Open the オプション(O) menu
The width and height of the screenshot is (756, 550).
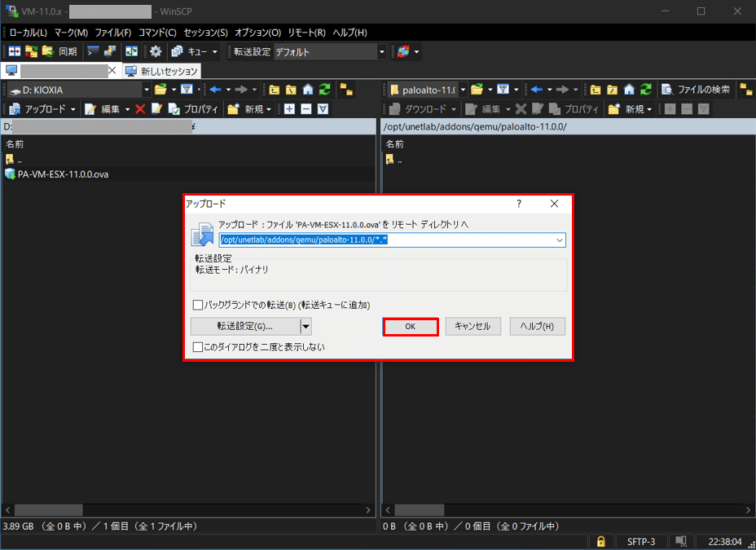257,33
